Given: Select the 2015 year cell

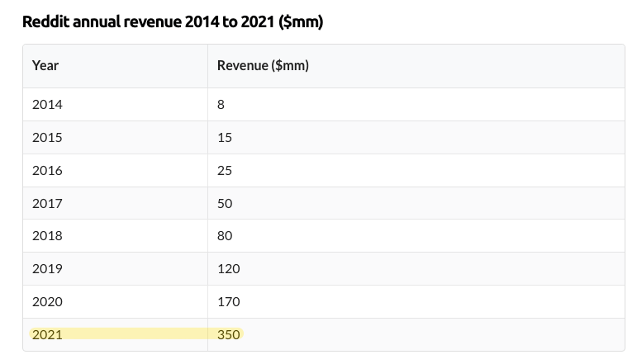Looking at the screenshot, I should click(47, 137).
